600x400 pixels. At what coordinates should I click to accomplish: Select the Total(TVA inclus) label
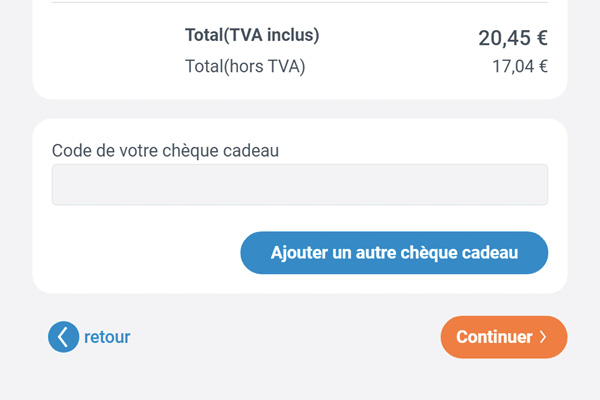[252, 35]
